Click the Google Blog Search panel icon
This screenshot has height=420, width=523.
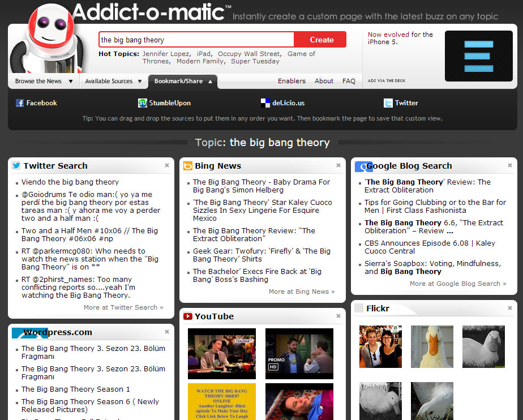363,166
